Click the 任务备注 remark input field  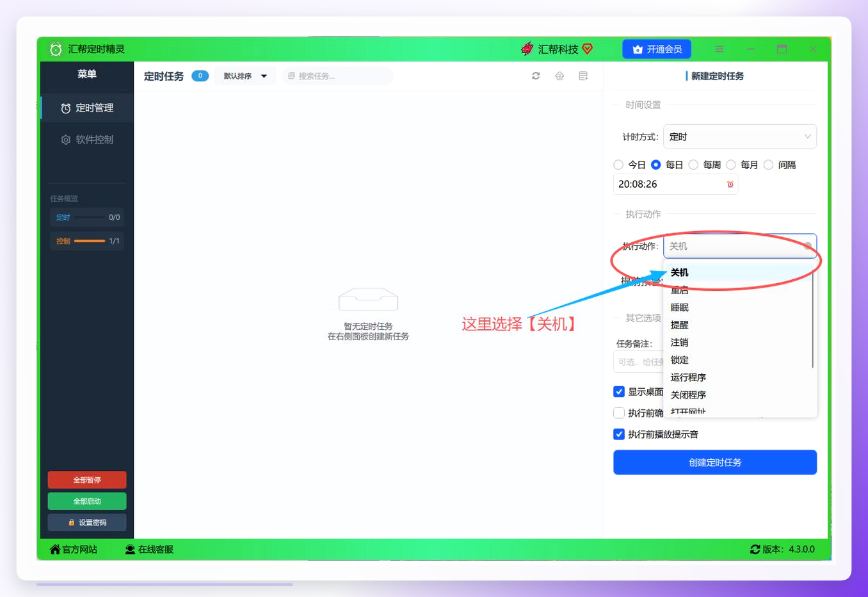(638, 362)
